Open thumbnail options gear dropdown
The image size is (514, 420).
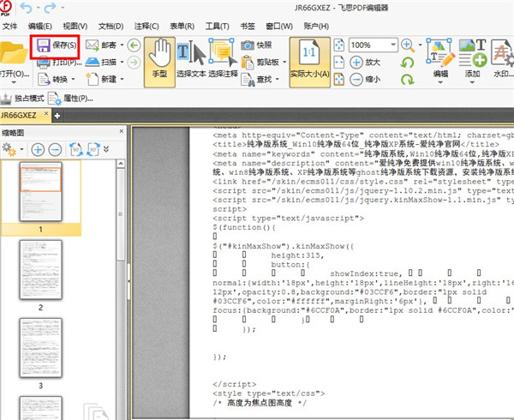click(12, 149)
